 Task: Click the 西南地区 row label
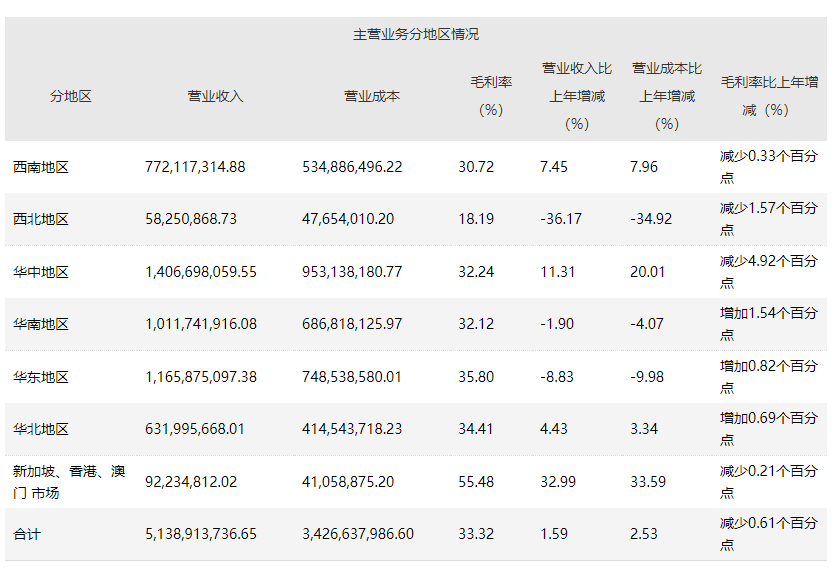[41, 167]
